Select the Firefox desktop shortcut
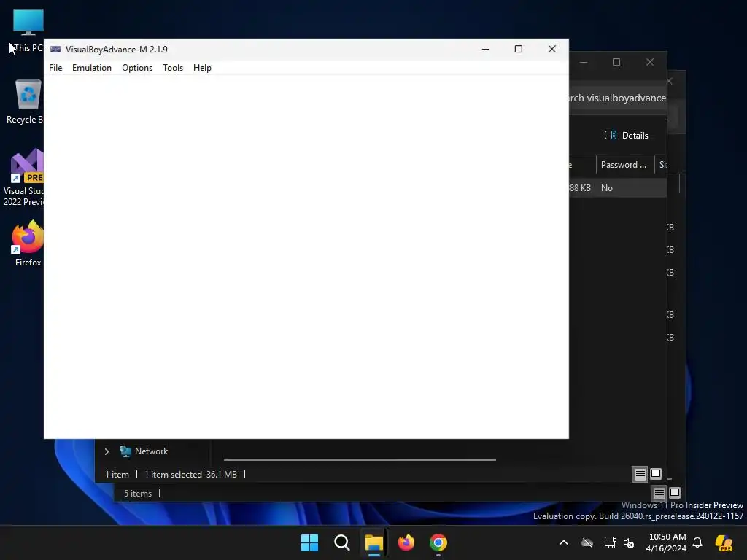 [x=28, y=244]
